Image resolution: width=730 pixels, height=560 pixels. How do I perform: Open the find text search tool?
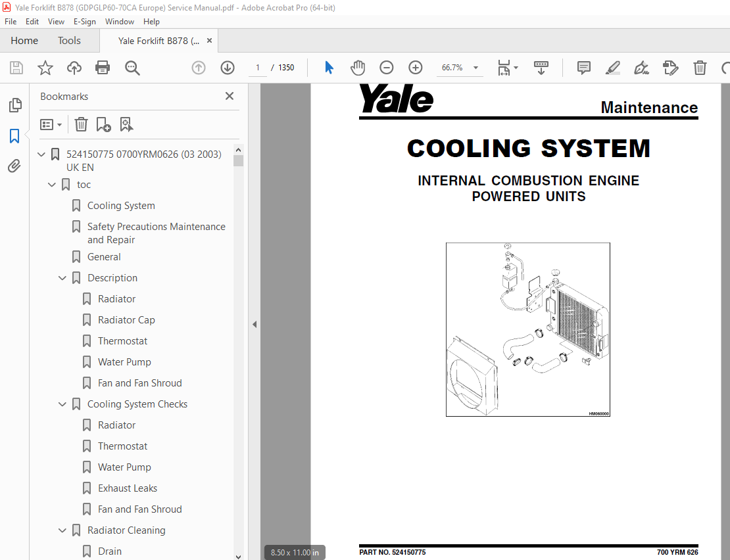[x=132, y=68]
